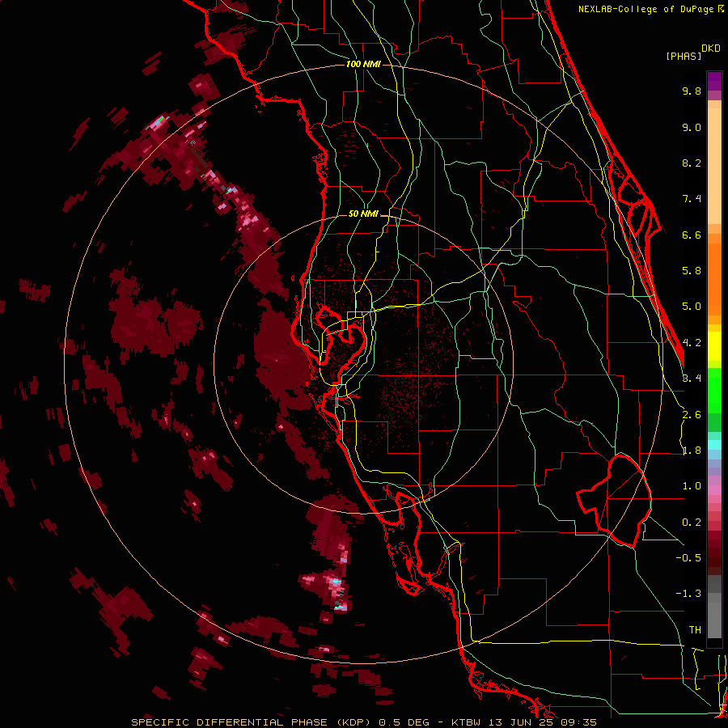Click the -1.3 scale value
The width and height of the screenshot is (728, 728).
(x=688, y=594)
